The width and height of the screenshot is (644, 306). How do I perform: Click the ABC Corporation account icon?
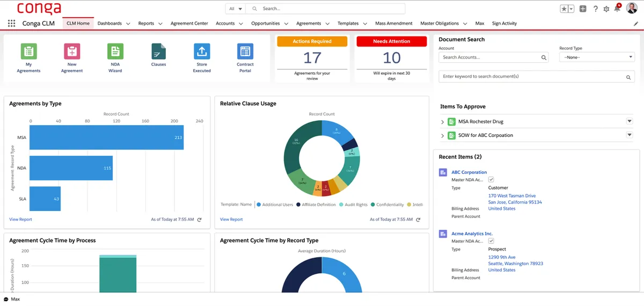click(443, 172)
